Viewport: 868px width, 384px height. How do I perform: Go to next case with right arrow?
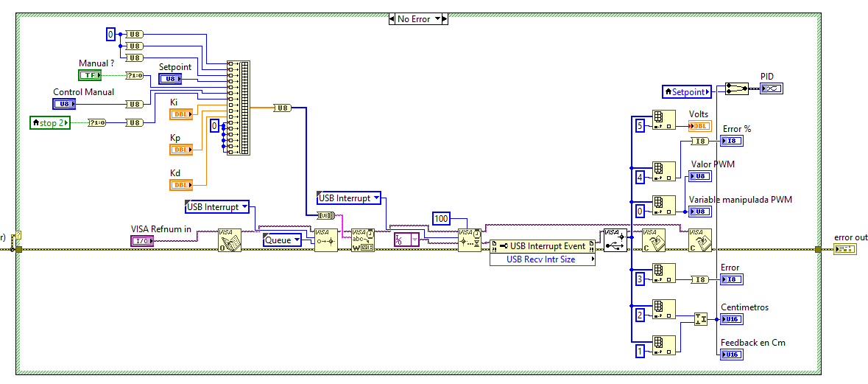445,19
